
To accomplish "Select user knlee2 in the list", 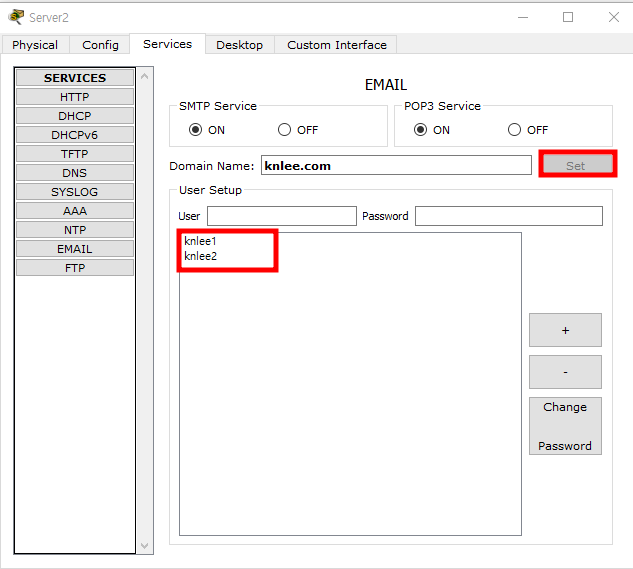I will coord(200,256).
